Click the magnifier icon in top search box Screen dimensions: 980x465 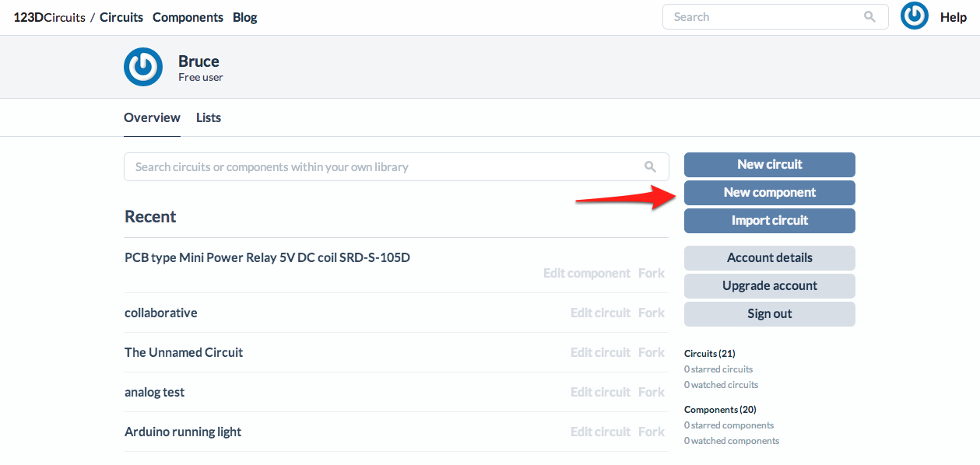click(x=869, y=17)
